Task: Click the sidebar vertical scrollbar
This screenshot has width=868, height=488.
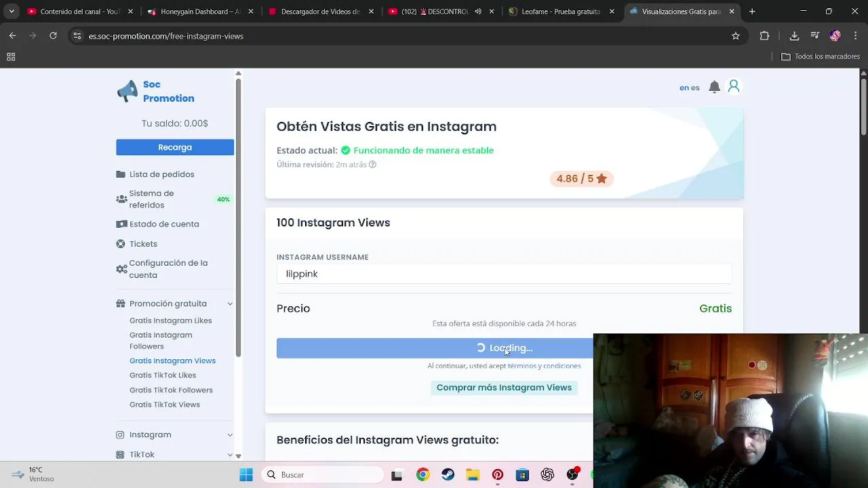Action: [238, 217]
